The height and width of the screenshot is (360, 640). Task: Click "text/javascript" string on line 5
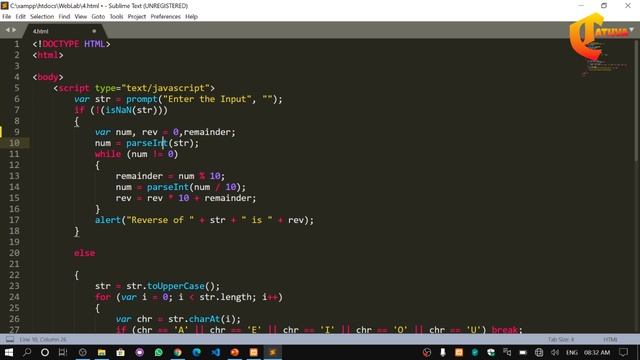click(x=165, y=88)
